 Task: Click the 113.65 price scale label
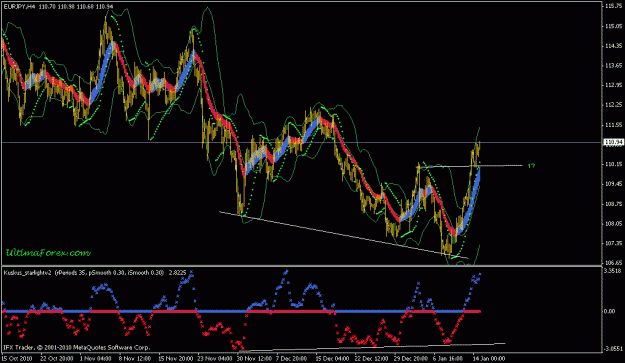coord(614,65)
